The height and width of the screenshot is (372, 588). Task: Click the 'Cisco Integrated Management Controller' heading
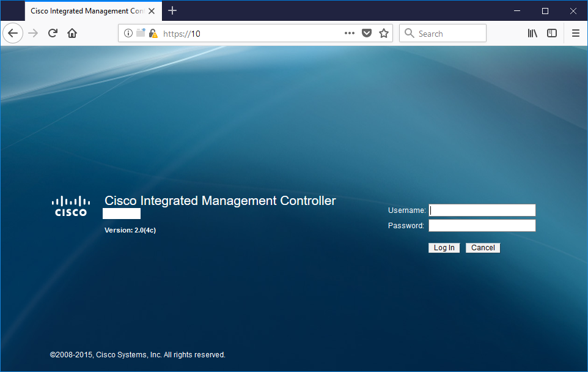coord(220,201)
